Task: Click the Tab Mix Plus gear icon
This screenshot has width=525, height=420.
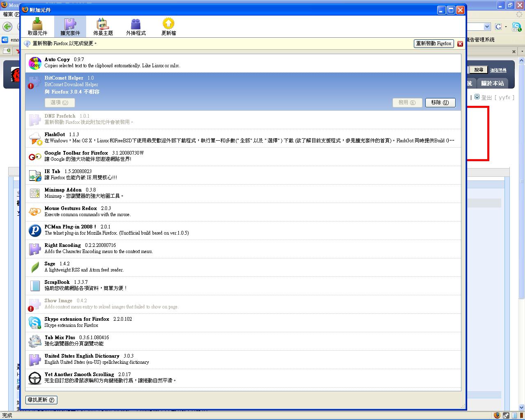Action: coord(35,341)
